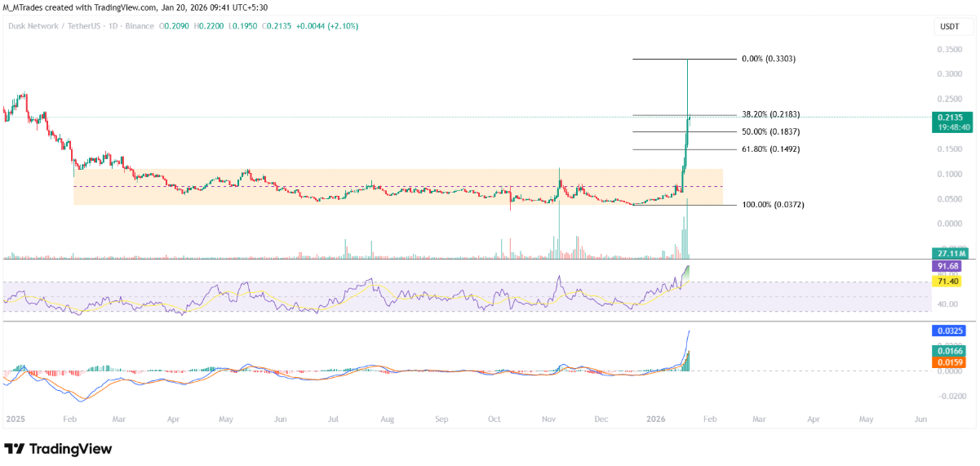Click the yellow RSI average tag 71.40
Screen dimensions: 980x466
pyautogui.click(x=948, y=281)
